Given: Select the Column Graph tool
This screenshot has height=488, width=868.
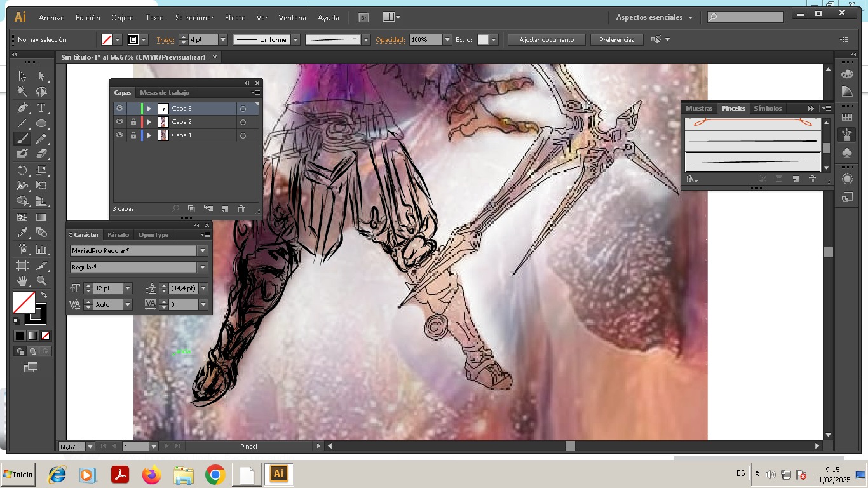Looking at the screenshot, I should 41,249.
